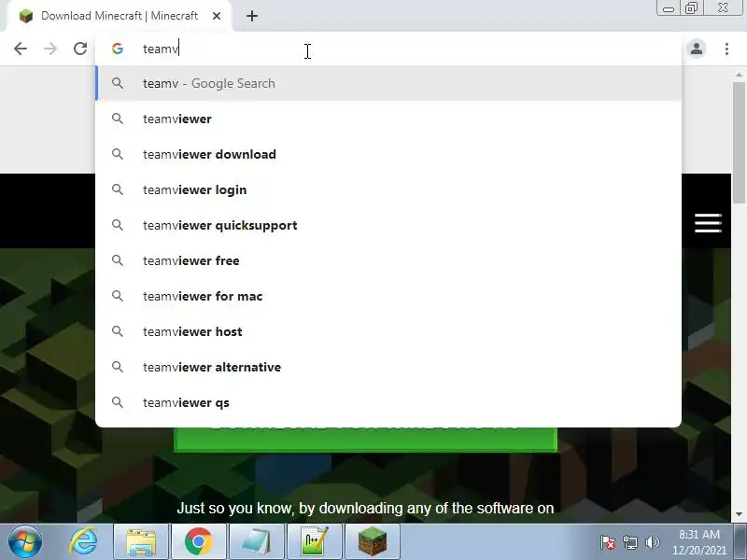Open the Minecraft grass block taskbar icon

tap(372, 542)
